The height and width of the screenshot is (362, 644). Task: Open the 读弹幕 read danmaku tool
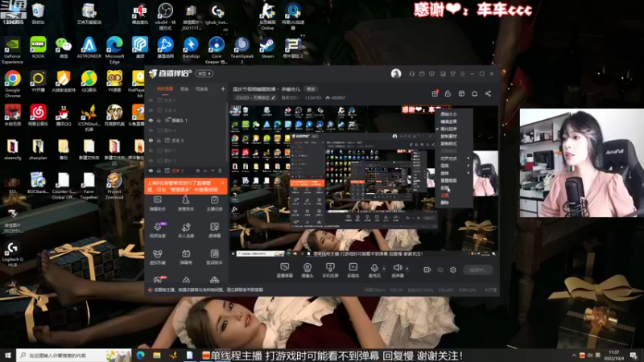pos(214,230)
